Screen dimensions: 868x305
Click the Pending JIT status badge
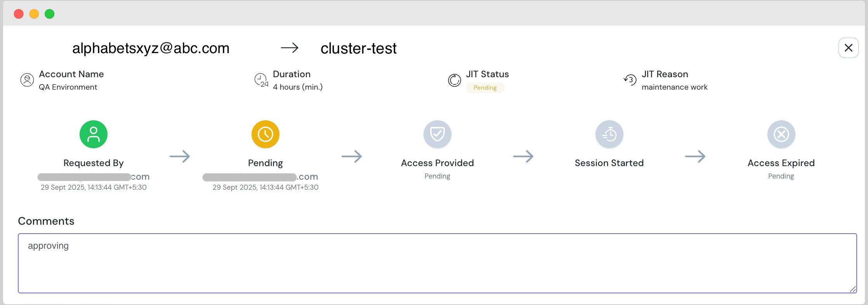485,88
